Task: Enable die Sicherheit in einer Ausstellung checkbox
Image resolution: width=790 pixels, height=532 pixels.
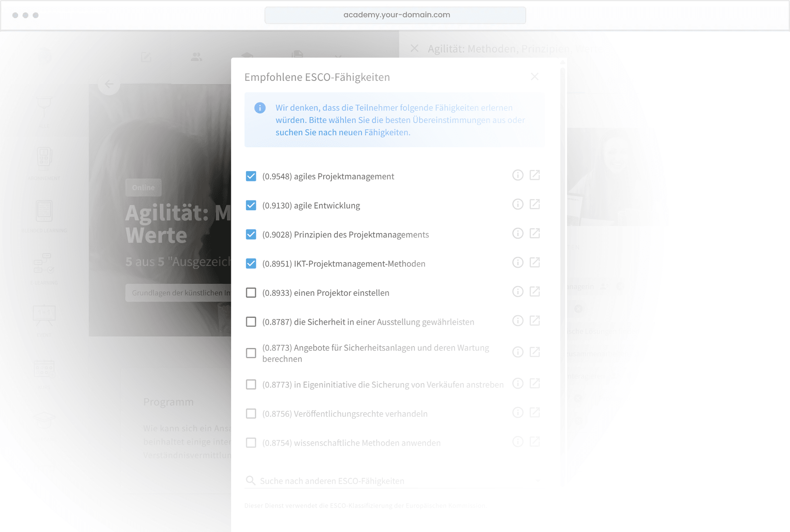Action: click(x=251, y=322)
